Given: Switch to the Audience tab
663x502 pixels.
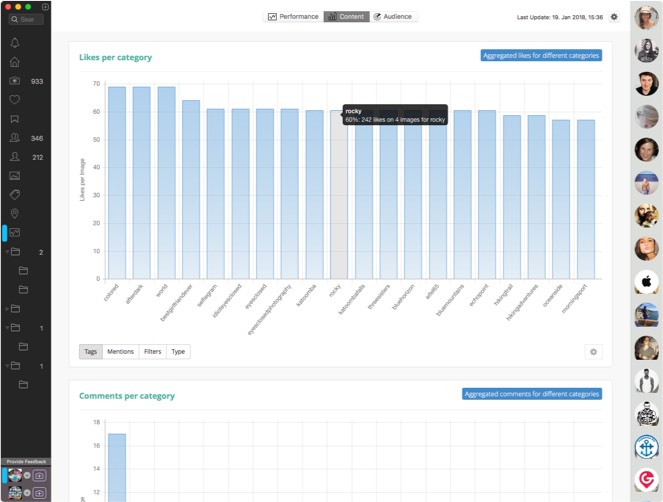Looking at the screenshot, I should click(394, 16).
